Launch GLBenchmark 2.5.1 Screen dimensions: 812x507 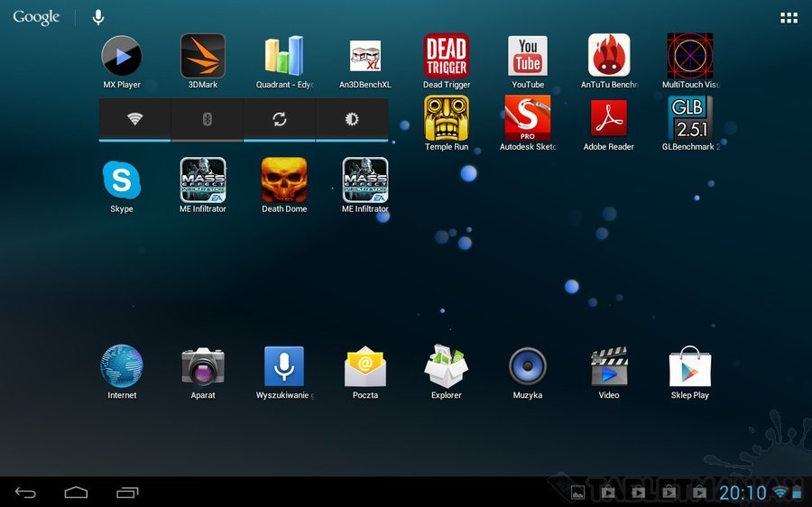click(x=690, y=118)
